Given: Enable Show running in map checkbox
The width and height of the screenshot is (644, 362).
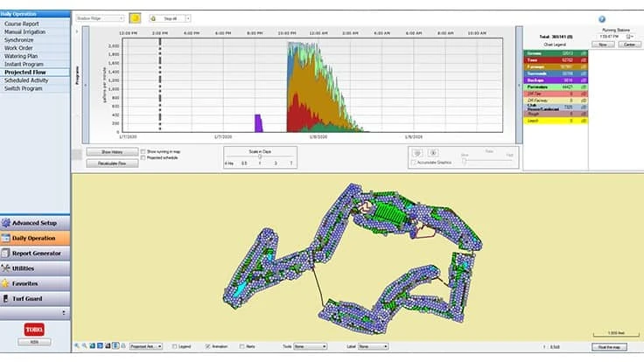Looking at the screenshot, I should coord(143,151).
